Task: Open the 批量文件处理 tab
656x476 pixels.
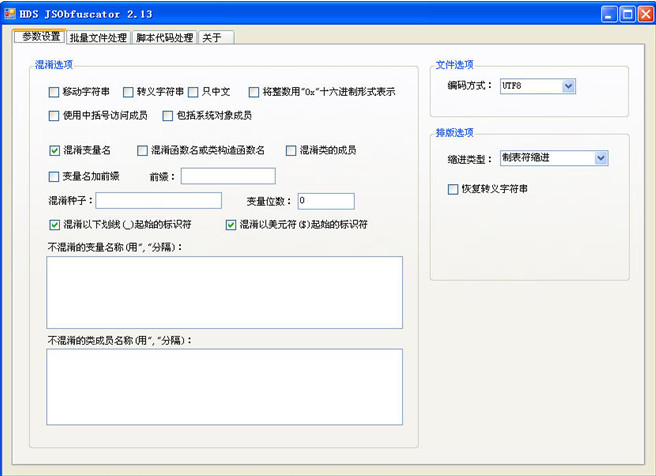Action: tap(98, 38)
